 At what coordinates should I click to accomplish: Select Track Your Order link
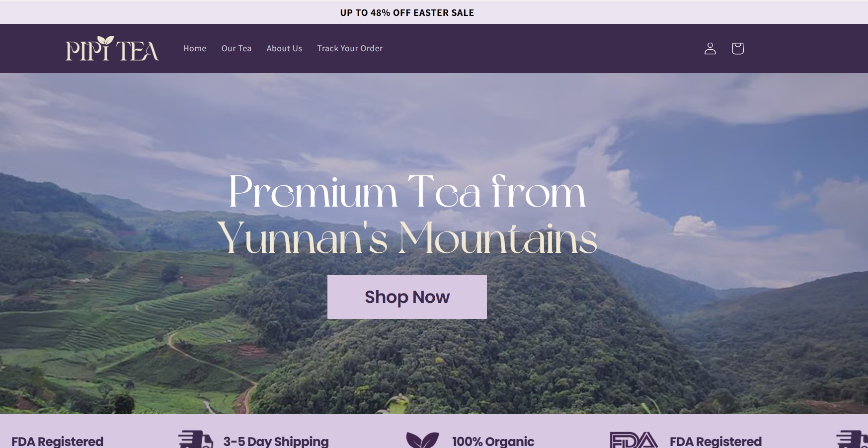[350, 48]
